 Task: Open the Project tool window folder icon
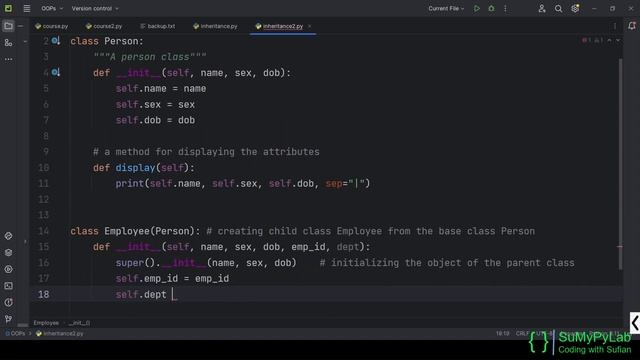pyautogui.click(x=8, y=26)
